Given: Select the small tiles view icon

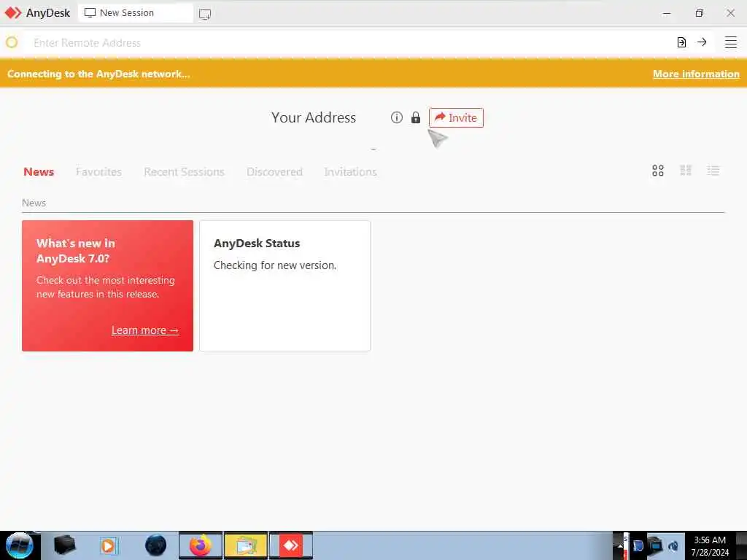Looking at the screenshot, I should (x=686, y=171).
